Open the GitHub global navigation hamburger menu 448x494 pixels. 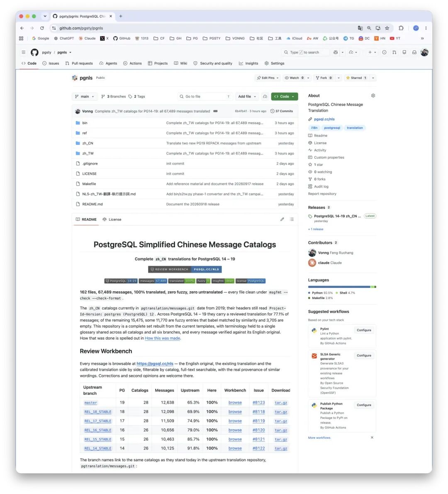click(x=23, y=52)
